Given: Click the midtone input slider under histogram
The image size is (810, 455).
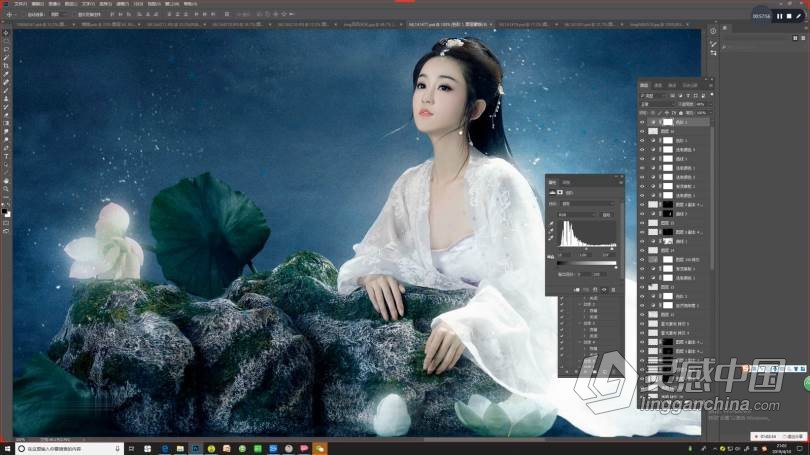Looking at the screenshot, I should coord(586,249).
